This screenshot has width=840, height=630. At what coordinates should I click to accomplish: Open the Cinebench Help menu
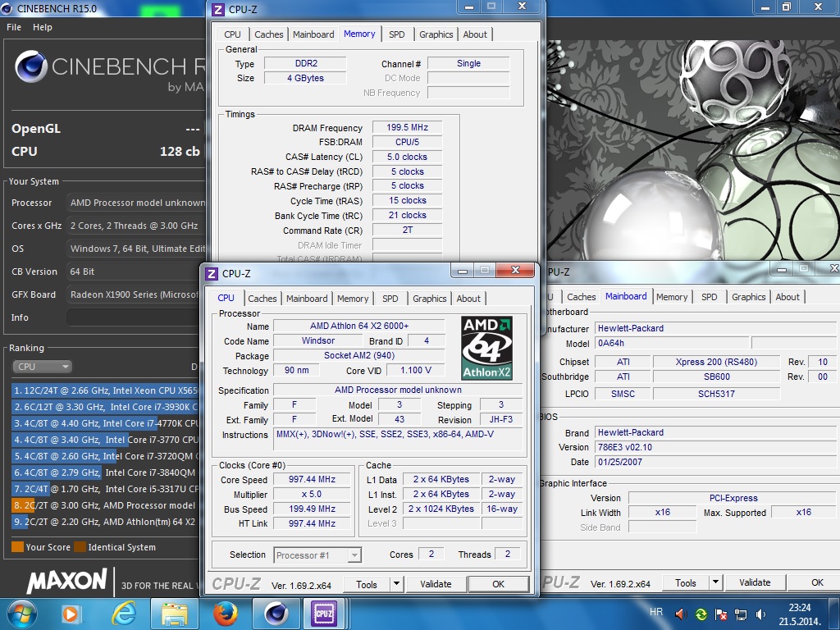(43, 27)
